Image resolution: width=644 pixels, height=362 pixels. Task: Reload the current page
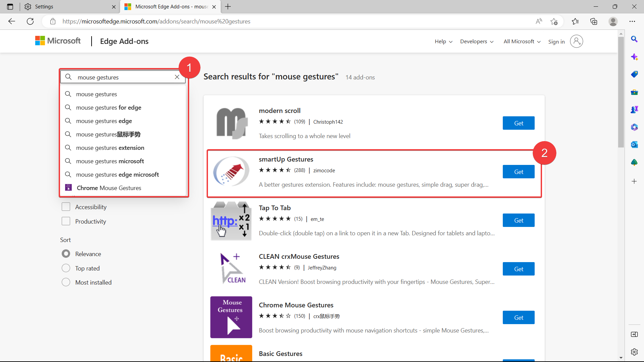tap(30, 21)
